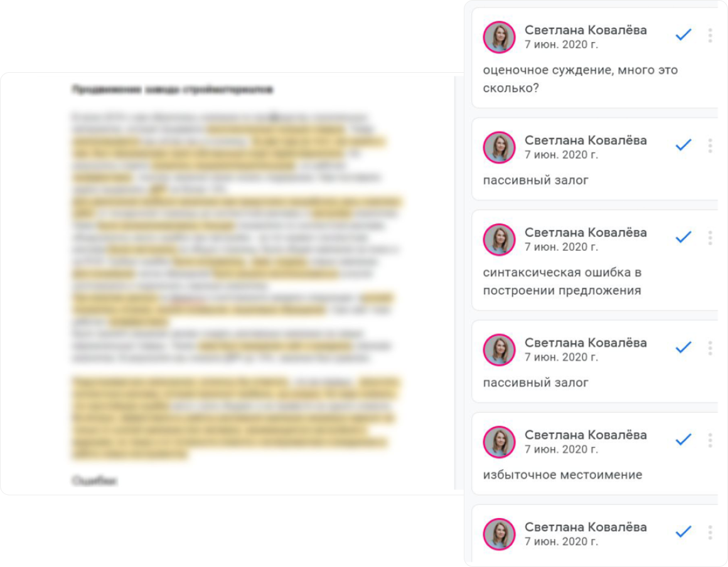This screenshot has height=567, width=728.
Task: Resolve the 'избыточное местоимение' comment
Action: pos(683,440)
